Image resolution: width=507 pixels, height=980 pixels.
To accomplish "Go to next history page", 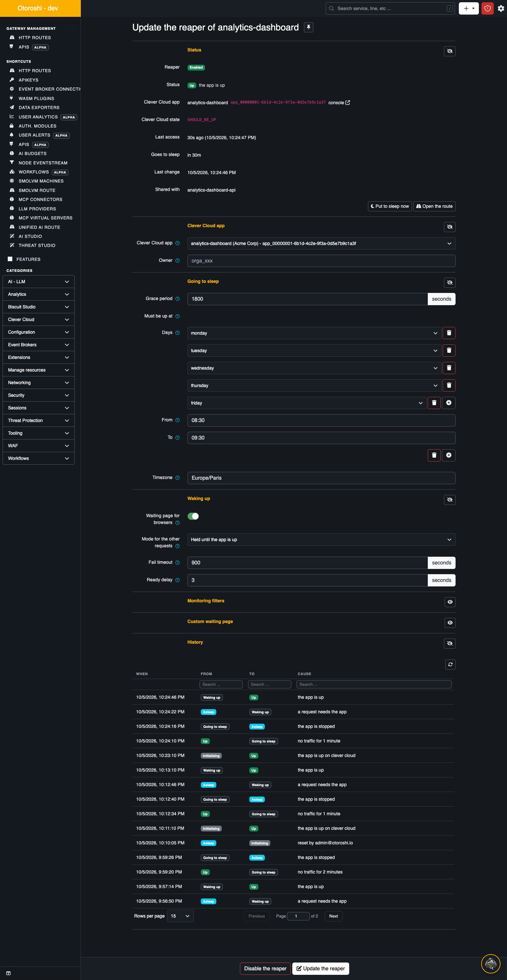I will click(333, 916).
